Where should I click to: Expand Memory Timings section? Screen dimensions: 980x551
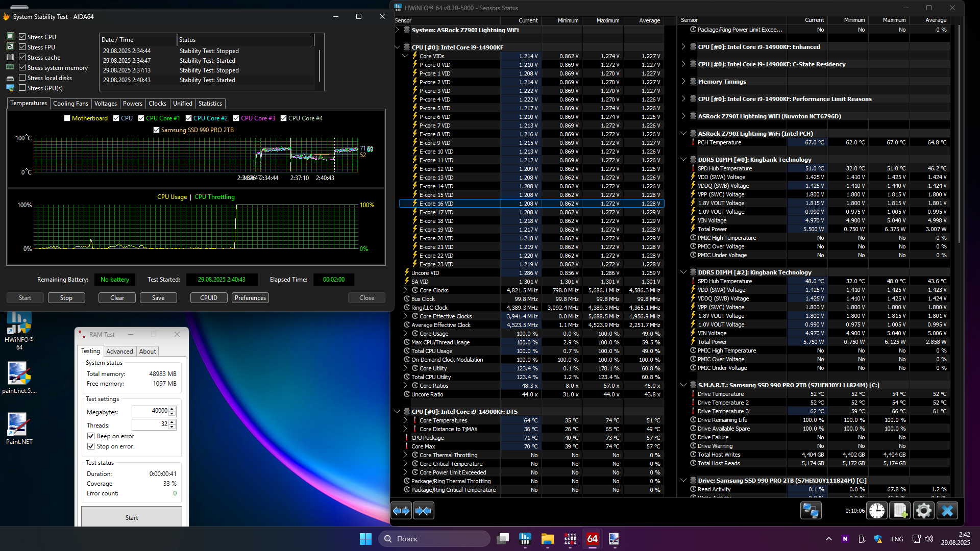(683, 82)
